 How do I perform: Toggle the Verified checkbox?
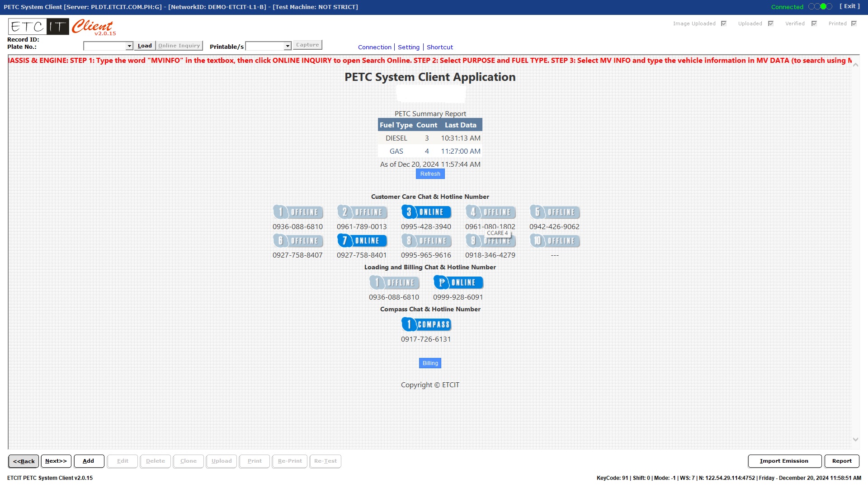(x=814, y=23)
